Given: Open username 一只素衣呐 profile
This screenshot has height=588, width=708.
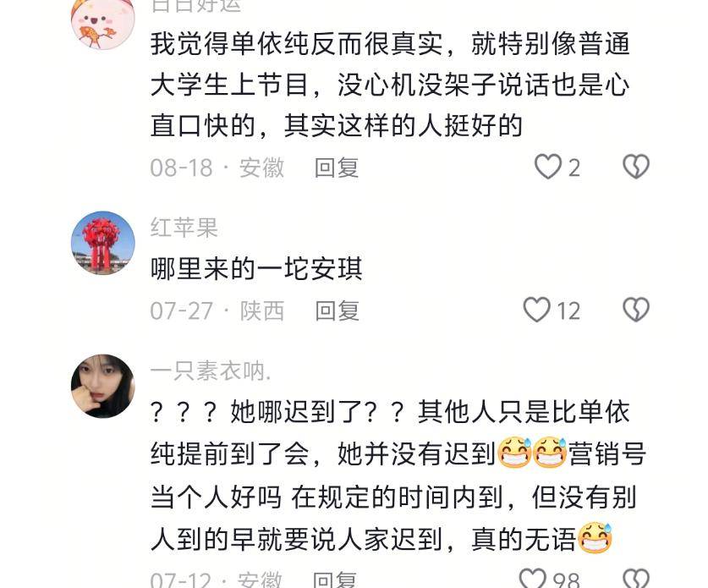Looking at the screenshot, I should 211,371.
